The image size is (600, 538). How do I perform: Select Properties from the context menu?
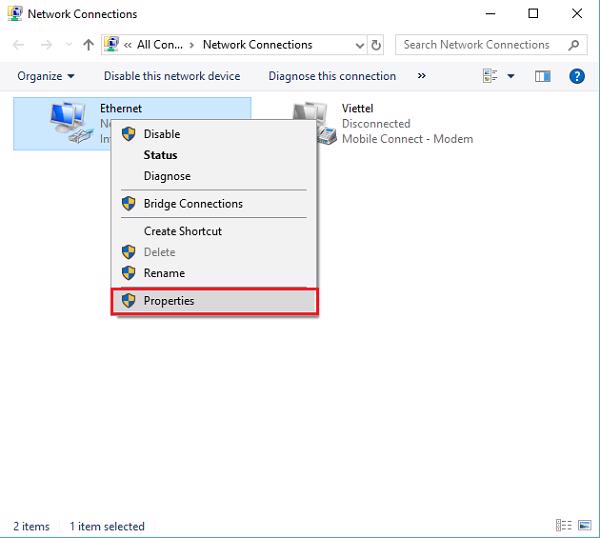(x=169, y=301)
